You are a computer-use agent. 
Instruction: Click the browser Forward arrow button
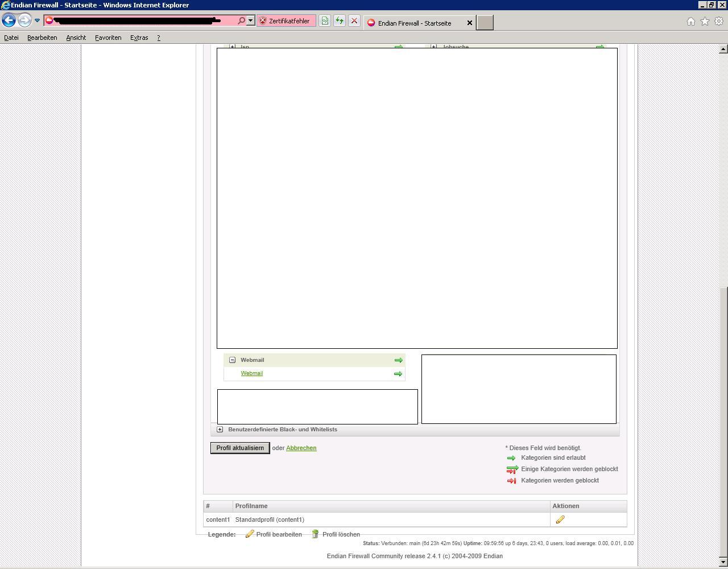pyautogui.click(x=24, y=21)
